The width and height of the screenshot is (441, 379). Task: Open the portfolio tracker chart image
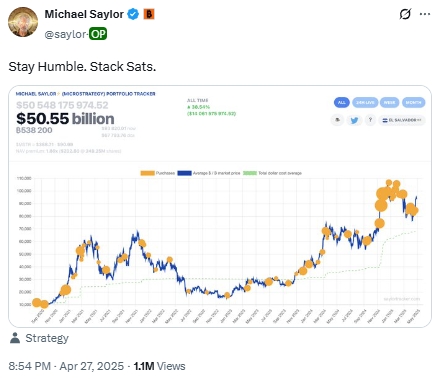220,206
